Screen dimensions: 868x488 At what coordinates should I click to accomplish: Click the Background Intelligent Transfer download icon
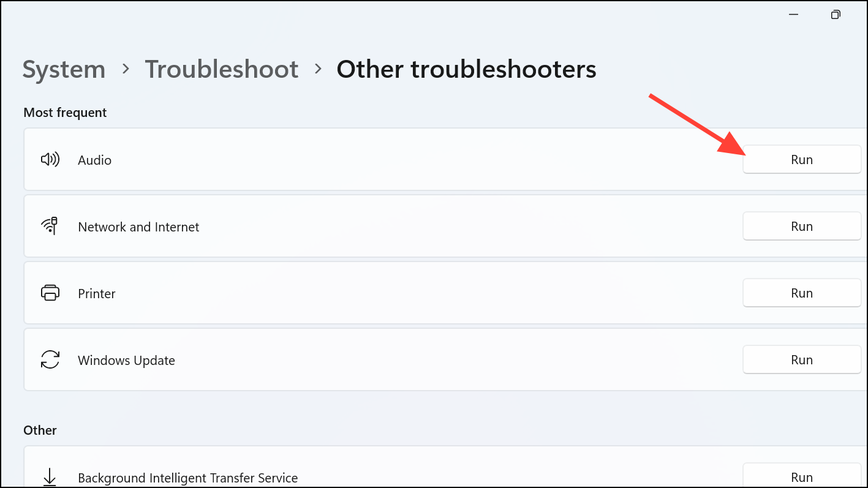[50, 478]
